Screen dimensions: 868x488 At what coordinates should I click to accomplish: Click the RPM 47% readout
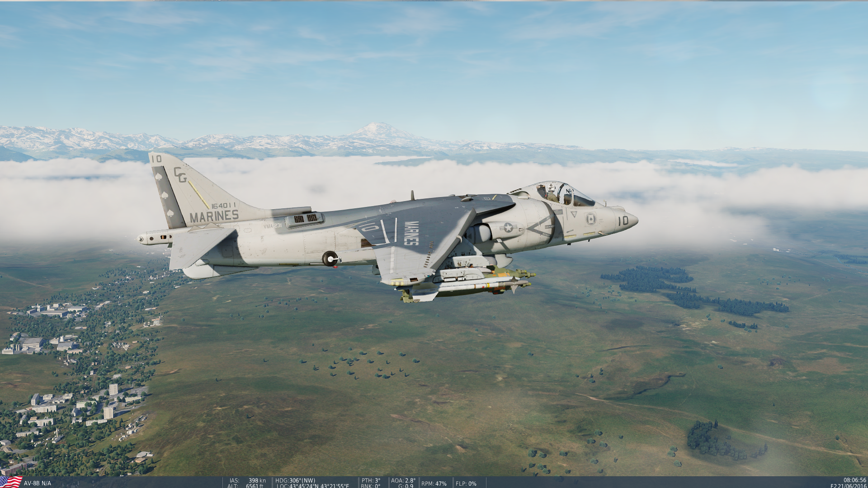click(x=434, y=483)
